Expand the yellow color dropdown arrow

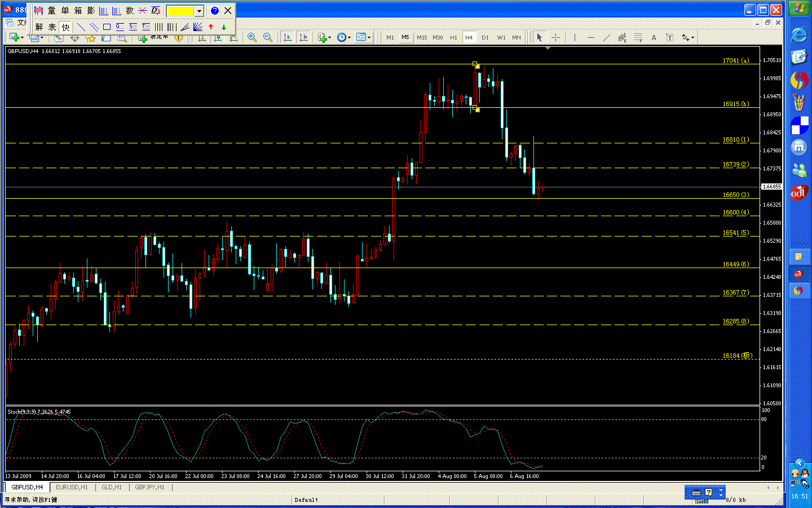coord(199,11)
